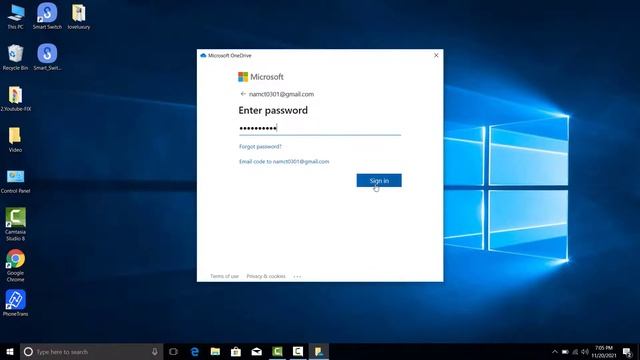Viewport: 640px width, 360px height.
Task: Focus the password input field
Action: coord(320,129)
